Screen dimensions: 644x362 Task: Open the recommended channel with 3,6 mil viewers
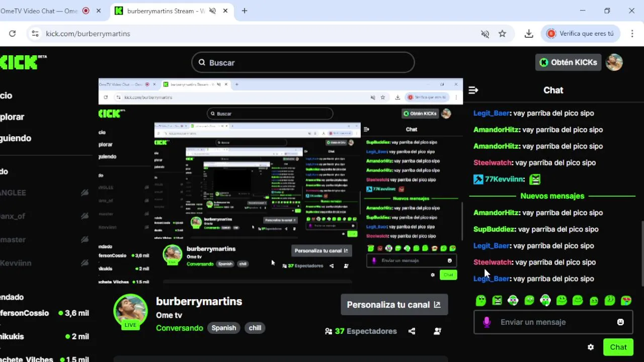[45, 313]
